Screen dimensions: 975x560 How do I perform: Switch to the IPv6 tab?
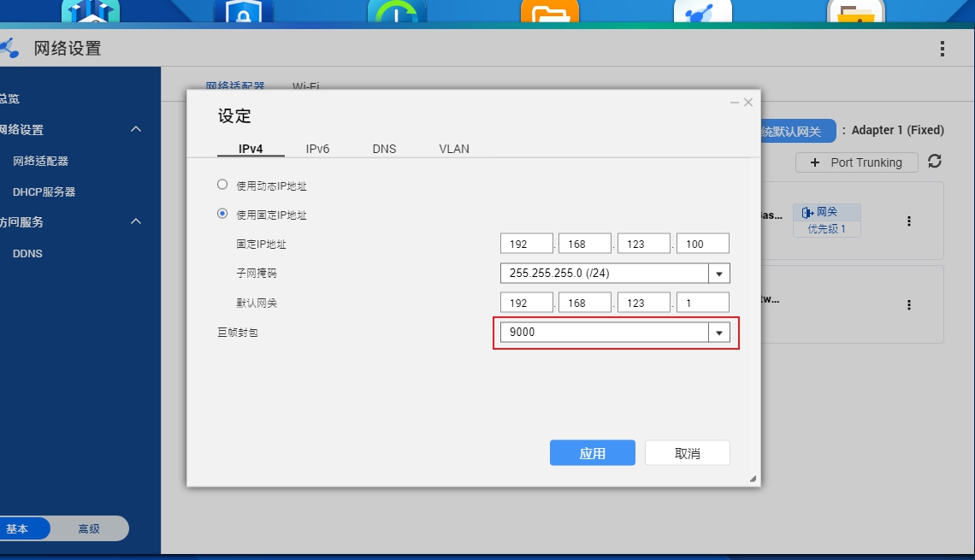(317, 148)
